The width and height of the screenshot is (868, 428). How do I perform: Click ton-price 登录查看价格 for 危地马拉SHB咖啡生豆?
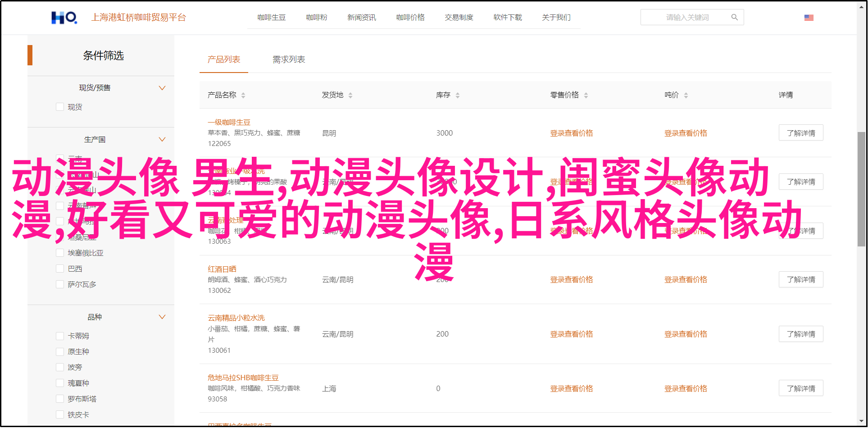point(686,389)
